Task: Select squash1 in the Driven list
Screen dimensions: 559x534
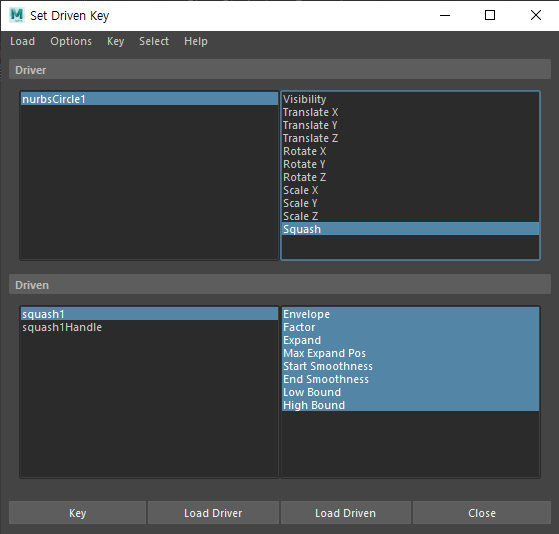Action: (x=149, y=314)
